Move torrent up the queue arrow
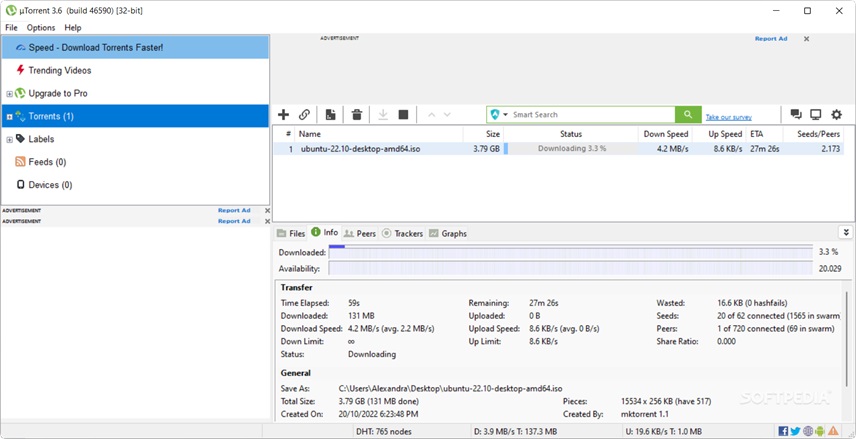This screenshot has width=856, height=439. [431, 115]
